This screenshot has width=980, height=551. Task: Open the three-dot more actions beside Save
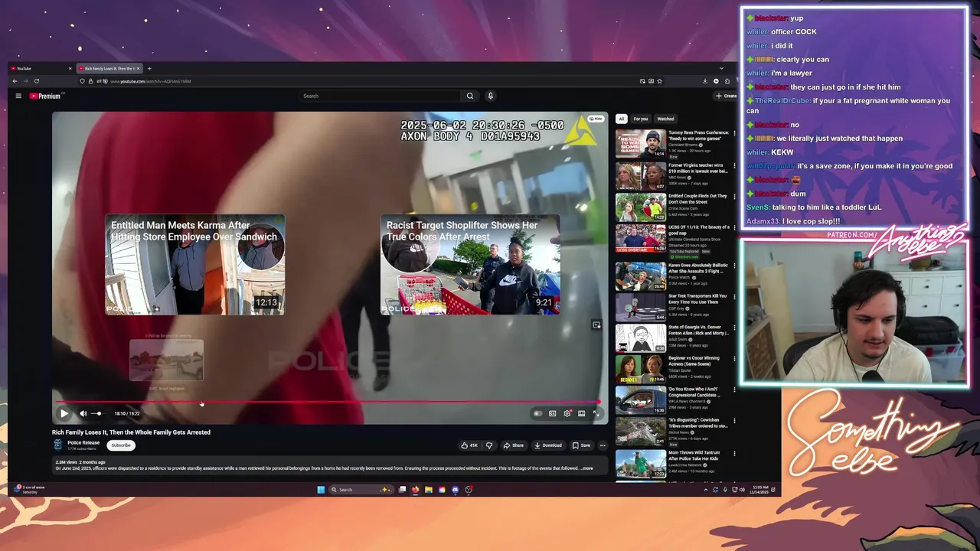coord(603,445)
